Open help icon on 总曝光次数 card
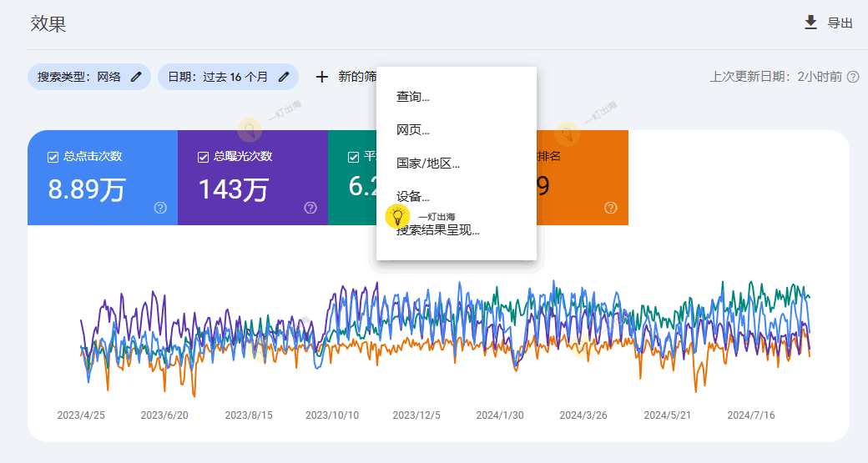This screenshot has width=868, height=463. click(x=310, y=208)
